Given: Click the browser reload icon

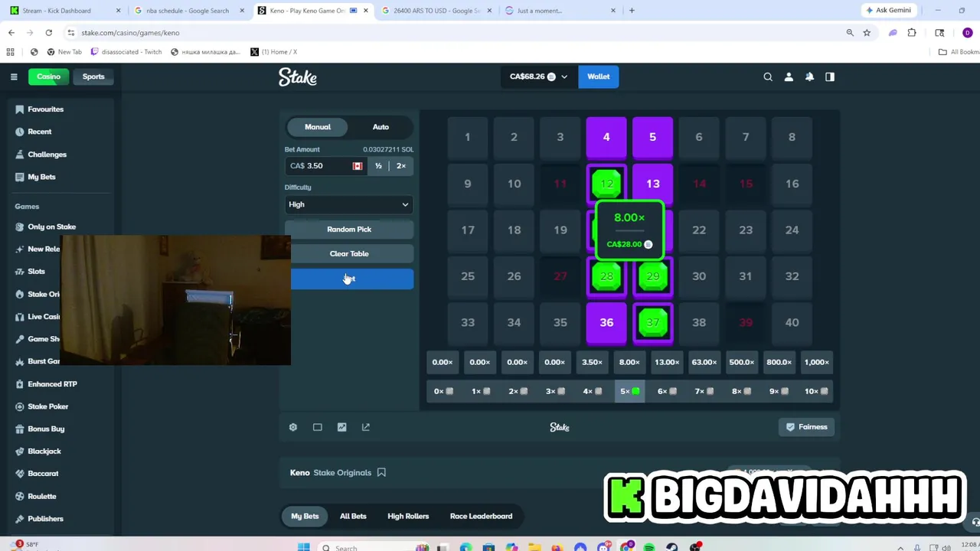Looking at the screenshot, I should 49,33.
